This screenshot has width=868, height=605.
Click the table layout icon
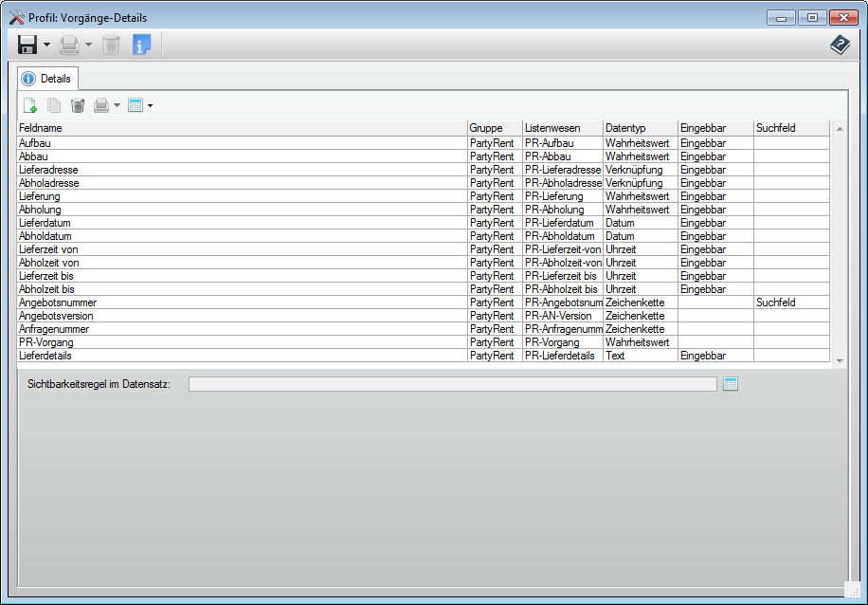tap(136, 105)
